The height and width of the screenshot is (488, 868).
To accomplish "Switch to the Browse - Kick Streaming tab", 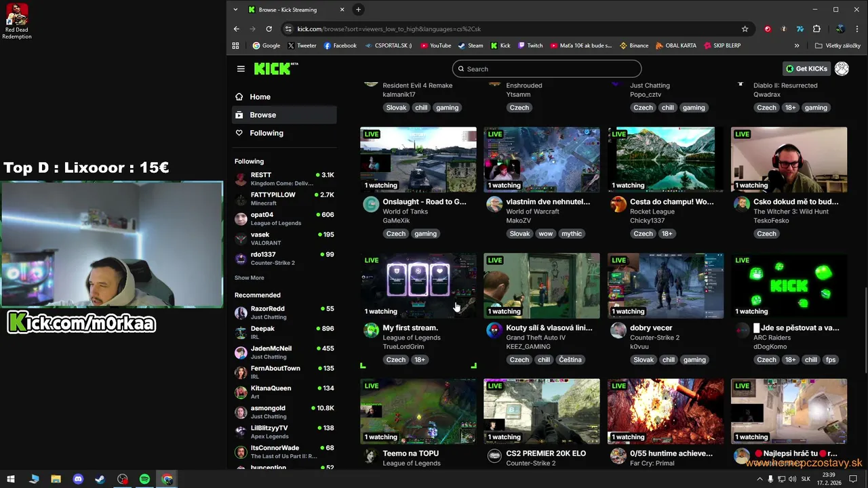I will (297, 9).
